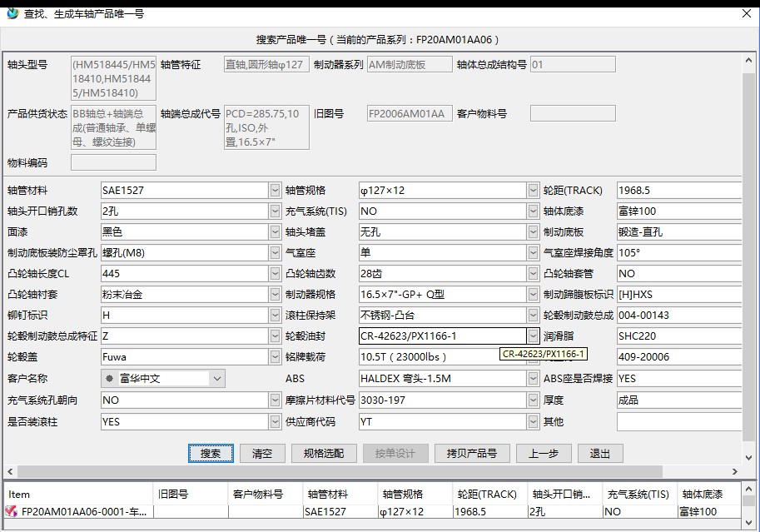The width and height of the screenshot is (760, 532).
Task: Open the 轴管规格 φ127×12 dropdown
Action: 534,191
